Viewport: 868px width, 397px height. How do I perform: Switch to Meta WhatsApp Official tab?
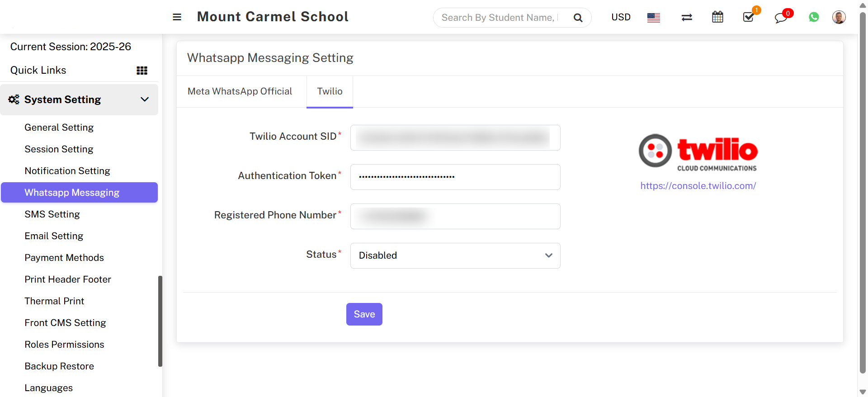click(x=240, y=91)
